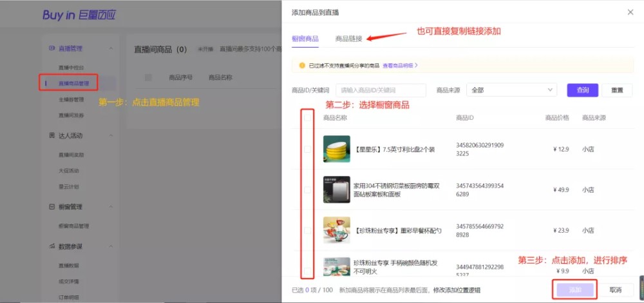644x303 pixels.
Task: Click the 商品ID column header
Action: (x=465, y=118)
